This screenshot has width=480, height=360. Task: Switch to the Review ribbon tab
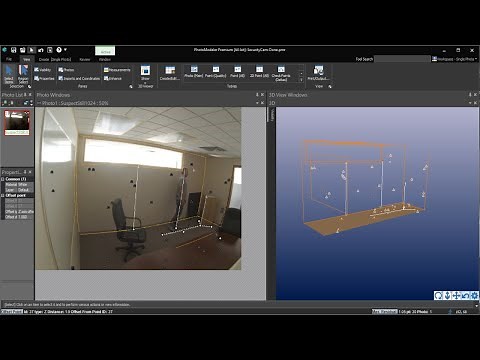pyautogui.click(x=85, y=59)
